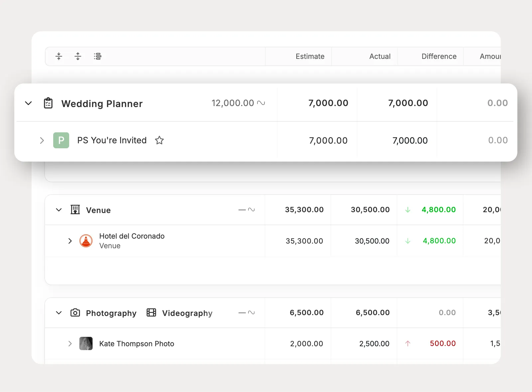This screenshot has width=532, height=392.
Task: Open the Kate Thompson Photo vendor name
Action: coord(137,344)
